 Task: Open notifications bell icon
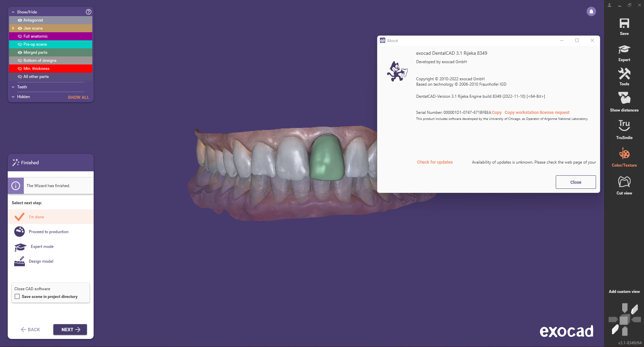(591, 11)
